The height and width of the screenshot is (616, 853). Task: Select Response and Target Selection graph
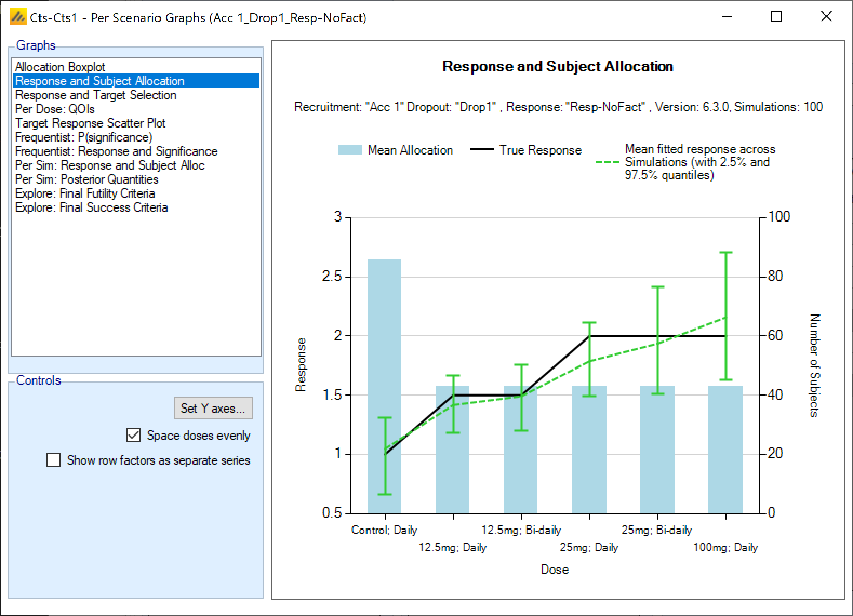pos(96,95)
